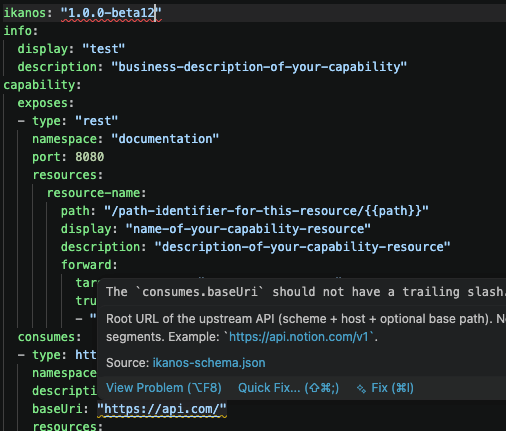Open the https://api.notion.com/v1 example link
The height and width of the screenshot is (431, 506).
point(299,337)
